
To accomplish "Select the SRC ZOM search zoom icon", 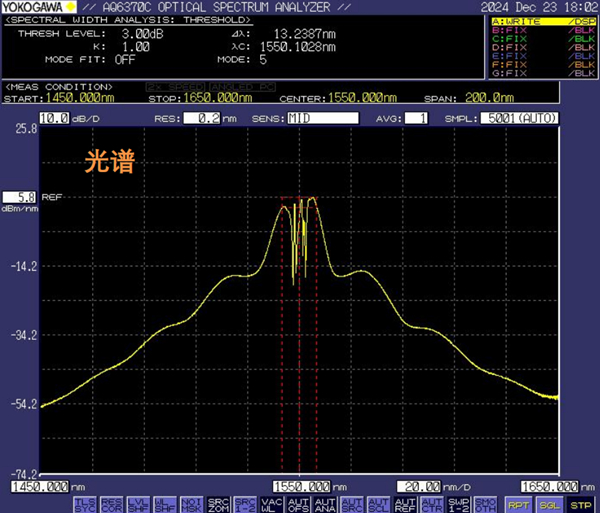I will (x=218, y=503).
